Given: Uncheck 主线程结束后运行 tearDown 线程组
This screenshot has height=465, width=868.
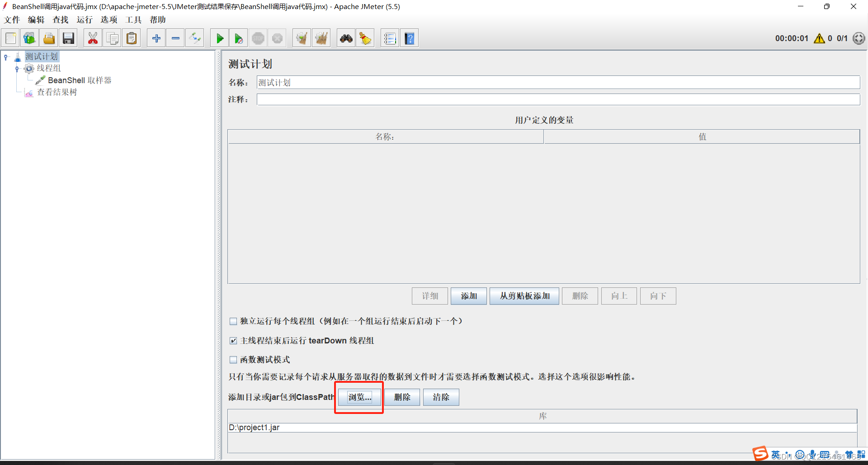Looking at the screenshot, I should pyautogui.click(x=233, y=341).
